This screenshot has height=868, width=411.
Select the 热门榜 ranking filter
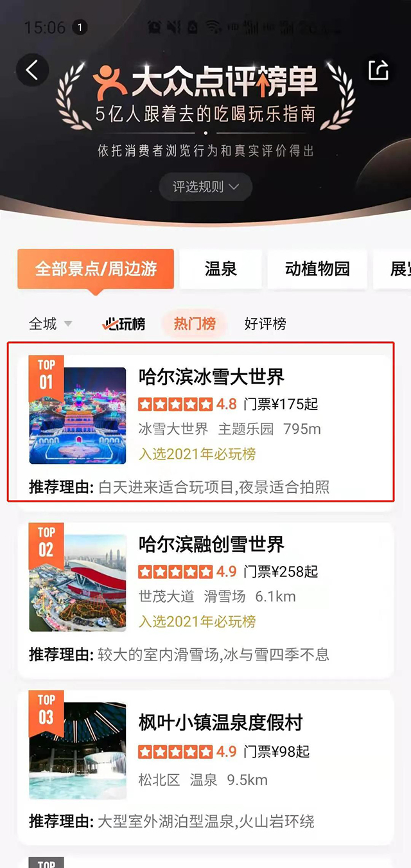(x=195, y=324)
